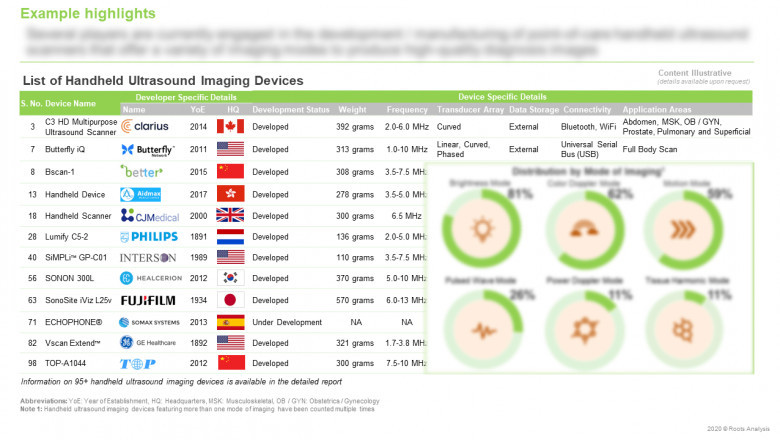Click the star icon in Power Doppler donut
Screen dimensions: 780x440
click(x=584, y=330)
